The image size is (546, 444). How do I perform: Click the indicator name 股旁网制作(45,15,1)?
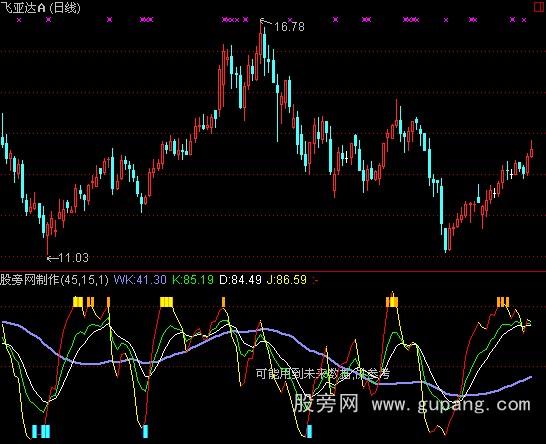coord(54,280)
